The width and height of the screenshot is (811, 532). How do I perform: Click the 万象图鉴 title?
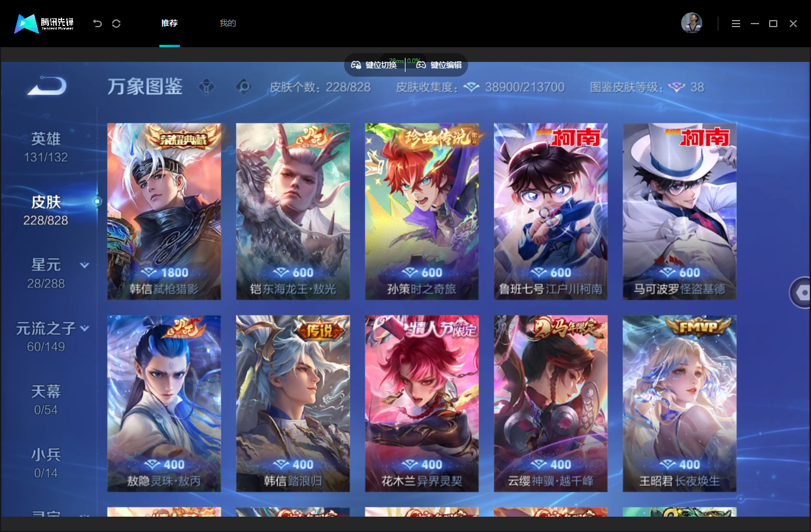pos(145,87)
